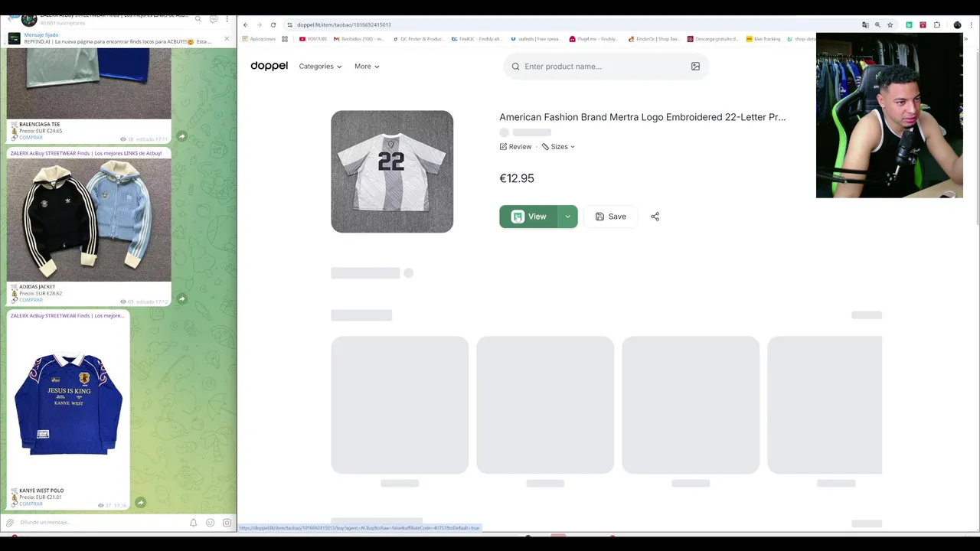The image size is (980, 551).
Task: Open the product title text
Action: 642,117
